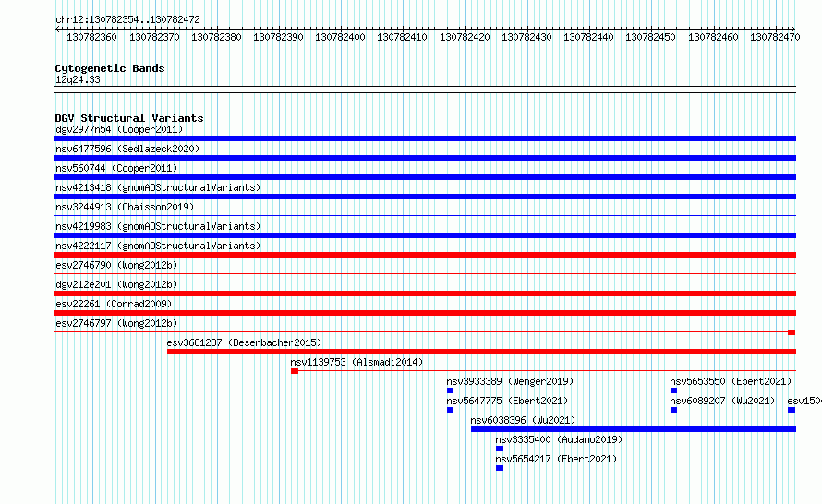Click the blue bar under nsv560744

pyautogui.click(x=425, y=177)
